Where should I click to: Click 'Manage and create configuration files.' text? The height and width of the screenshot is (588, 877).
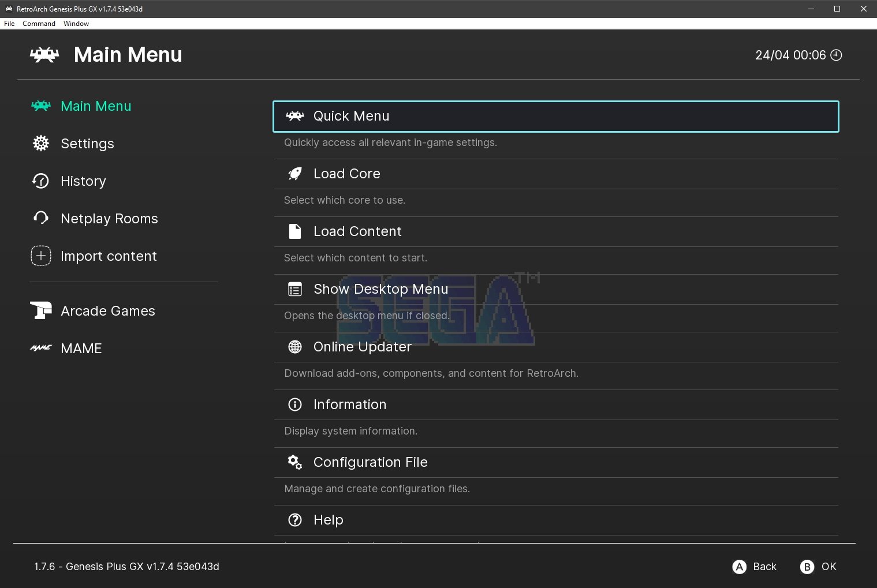point(377,489)
